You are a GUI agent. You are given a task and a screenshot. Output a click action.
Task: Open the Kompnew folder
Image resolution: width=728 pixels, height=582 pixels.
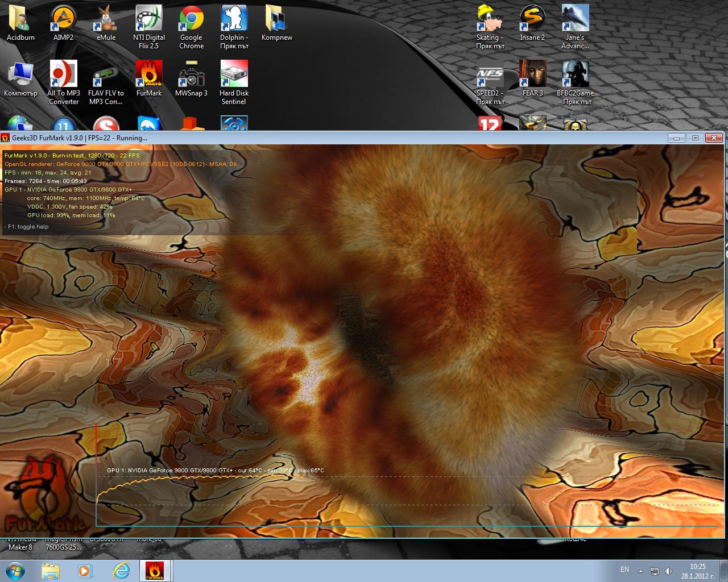click(277, 23)
